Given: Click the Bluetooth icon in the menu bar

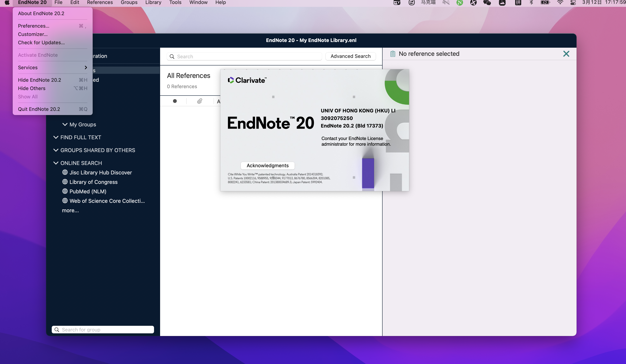Looking at the screenshot, I should click(532, 3).
